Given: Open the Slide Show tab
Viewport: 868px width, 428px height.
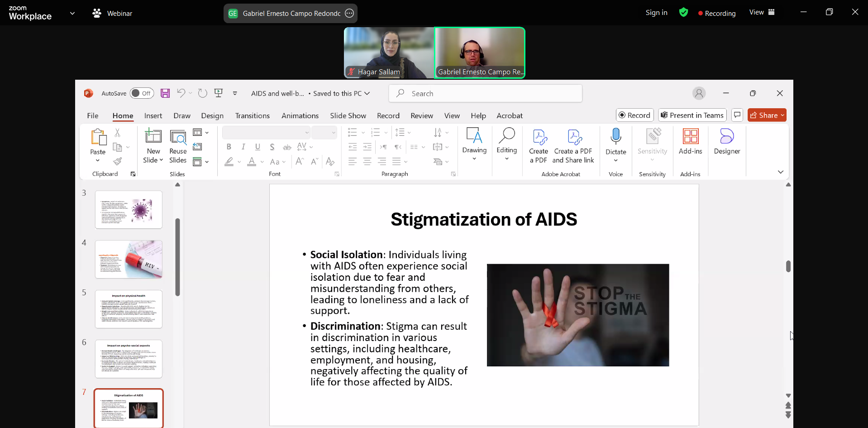Looking at the screenshot, I should point(348,115).
